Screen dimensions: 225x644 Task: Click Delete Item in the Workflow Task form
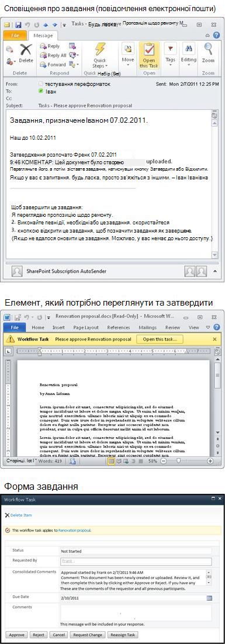click(18, 515)
